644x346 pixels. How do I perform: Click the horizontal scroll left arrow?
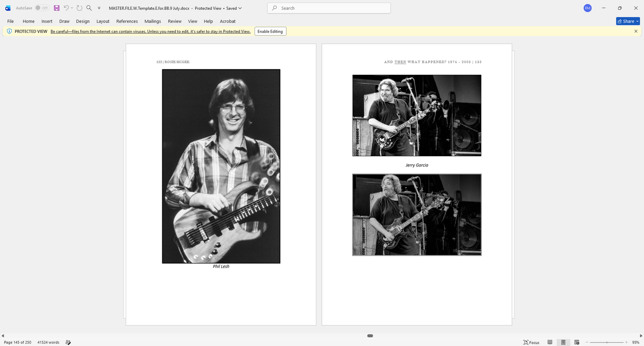pyautogui.click(x=3, y=335)
